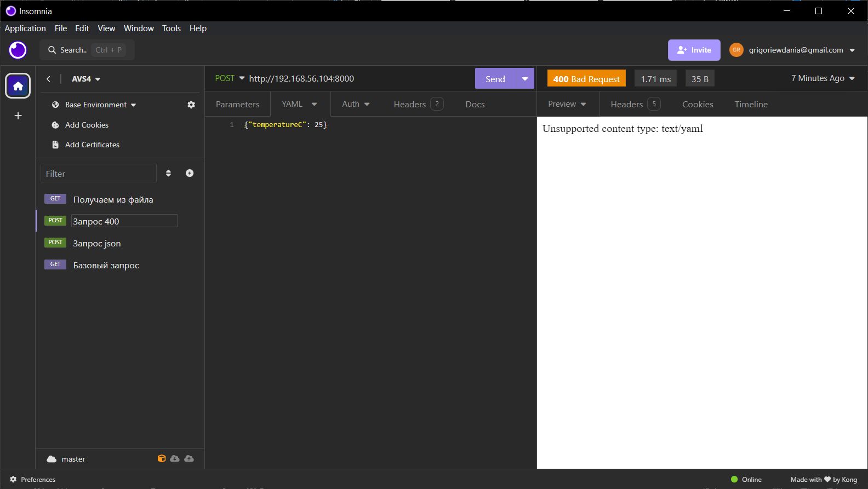This screenshot has width=868, height=489.
Task: Open the Tools menu
Action: 172,28
